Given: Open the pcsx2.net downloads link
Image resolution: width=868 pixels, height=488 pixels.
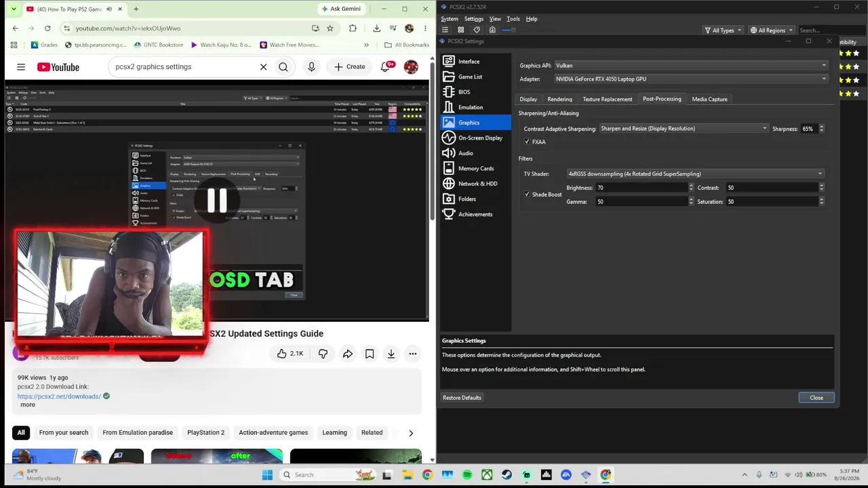Looking at the screenshot, I should (x=59, y=396).
